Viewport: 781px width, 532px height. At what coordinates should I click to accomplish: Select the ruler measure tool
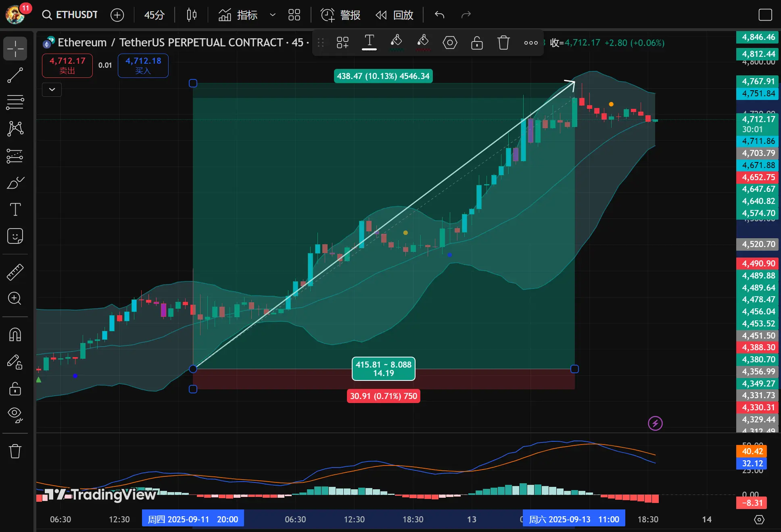point(15,272)
